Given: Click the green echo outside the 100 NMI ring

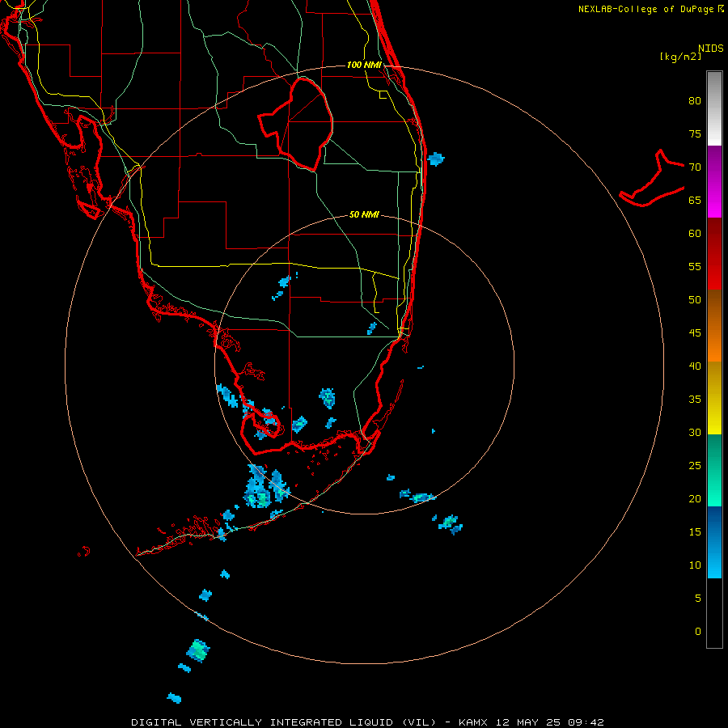Looking at the screenshot, I should [198, 650].
